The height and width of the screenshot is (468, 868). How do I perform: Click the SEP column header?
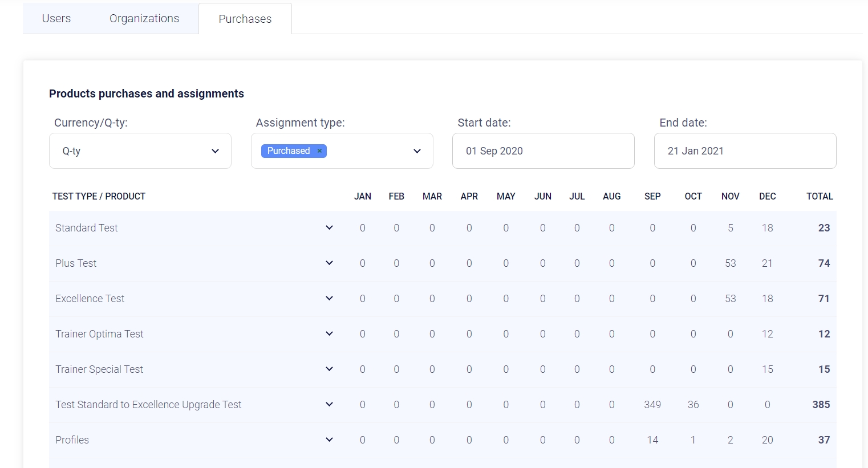click(652, 196)
